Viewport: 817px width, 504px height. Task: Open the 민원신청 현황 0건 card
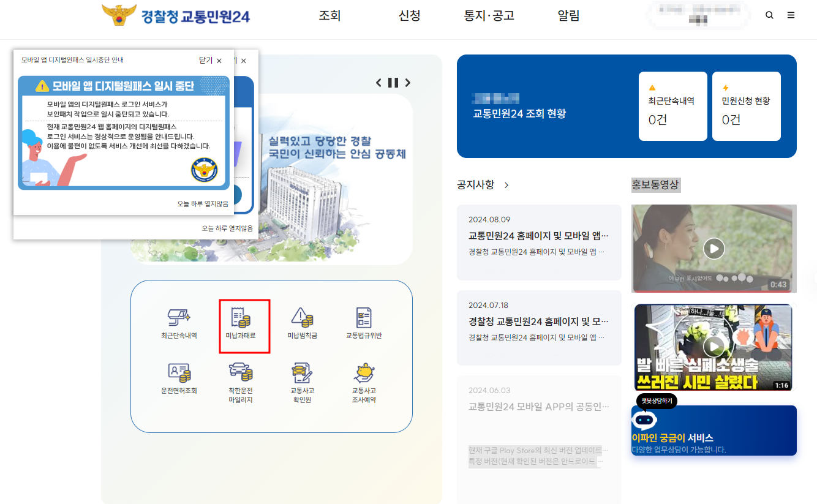[x=747, y=106]
